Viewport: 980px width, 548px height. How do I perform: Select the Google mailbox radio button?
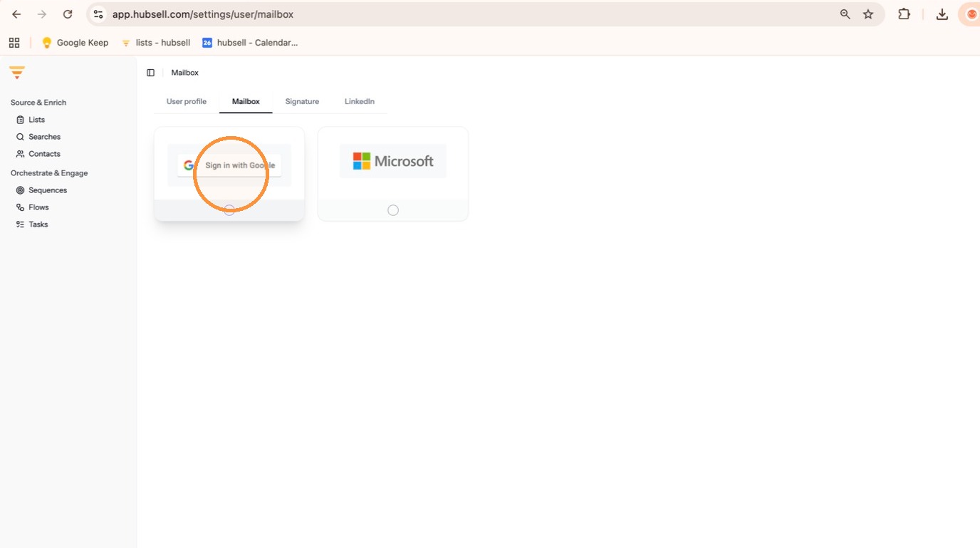[229, 210]
